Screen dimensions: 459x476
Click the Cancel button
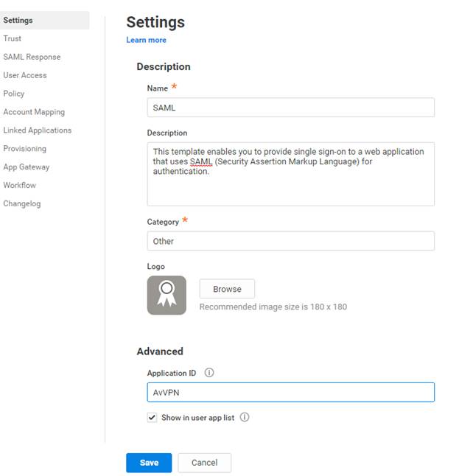click(x=204, y=463)
